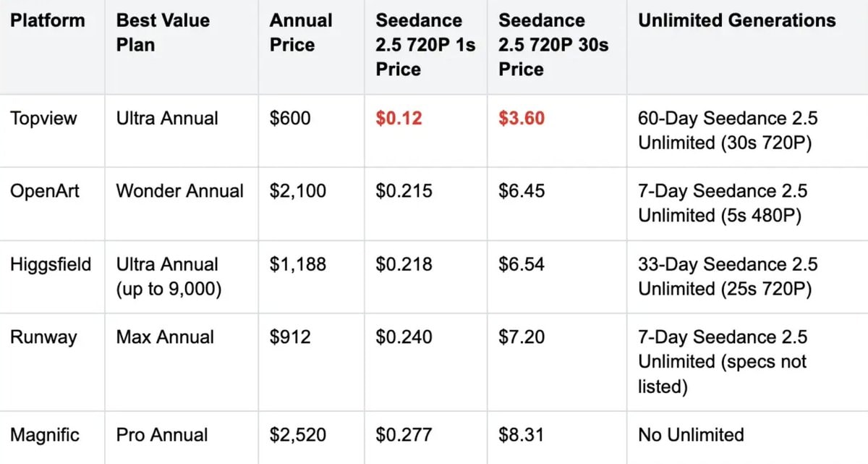Click the Topview platform cell
Image resolution: width=868 pixels, height=464 pixels.
pyautogui.click(x=43, y=118)
